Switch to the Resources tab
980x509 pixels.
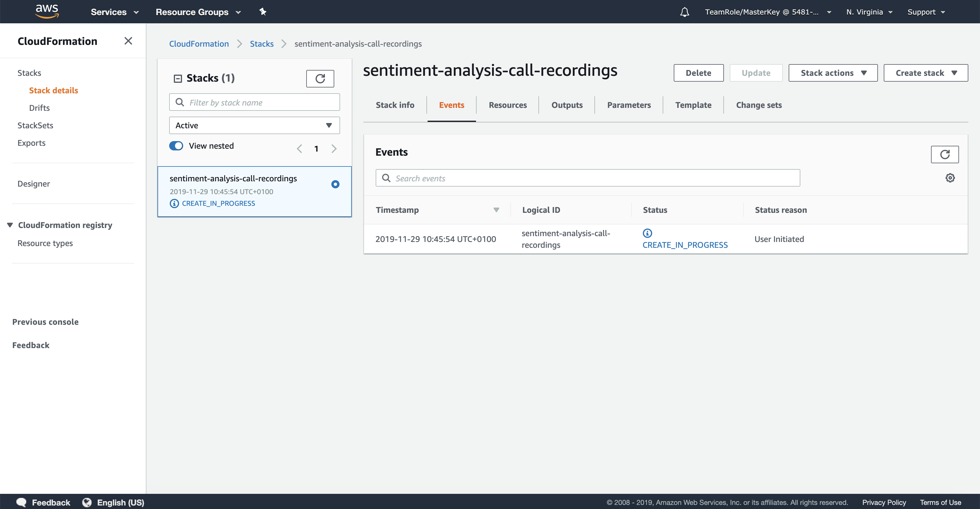(508, 105)
